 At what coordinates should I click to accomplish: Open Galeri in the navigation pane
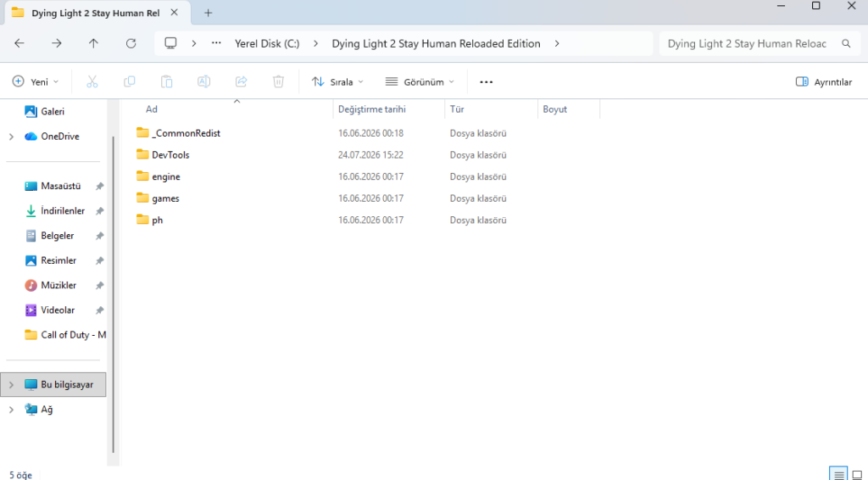[53, 111]
